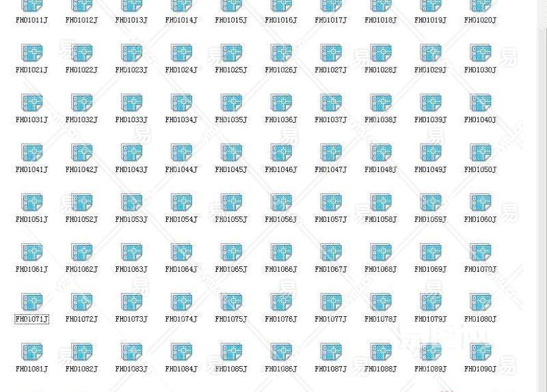Click the FH01025J drawing file icon
The width and height of the screenshot is (547, 392).
231,53
